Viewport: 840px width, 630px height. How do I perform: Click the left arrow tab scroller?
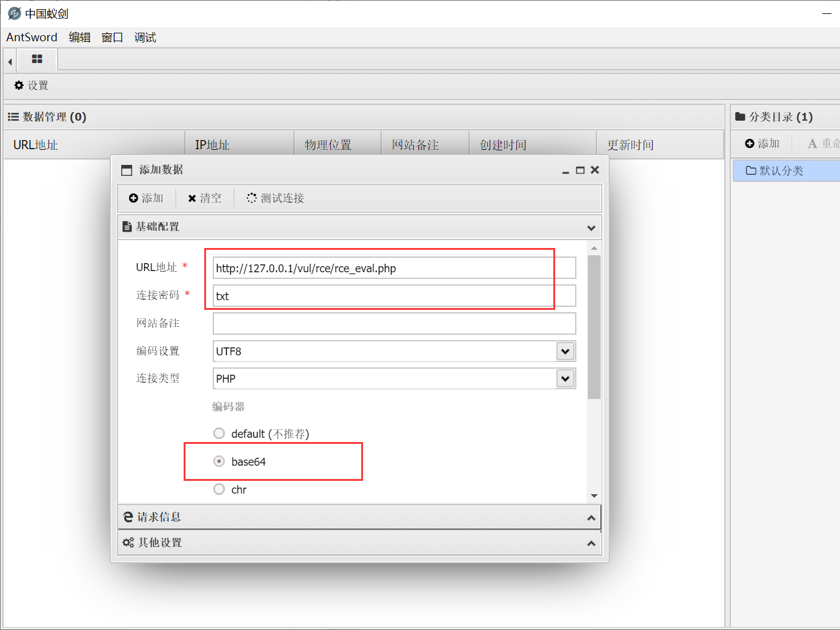point(10,61)
